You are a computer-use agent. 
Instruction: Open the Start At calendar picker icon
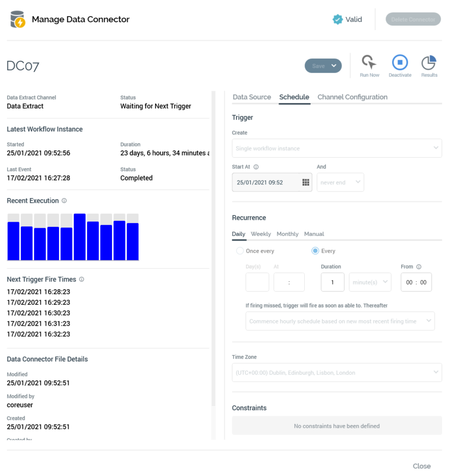305,182
